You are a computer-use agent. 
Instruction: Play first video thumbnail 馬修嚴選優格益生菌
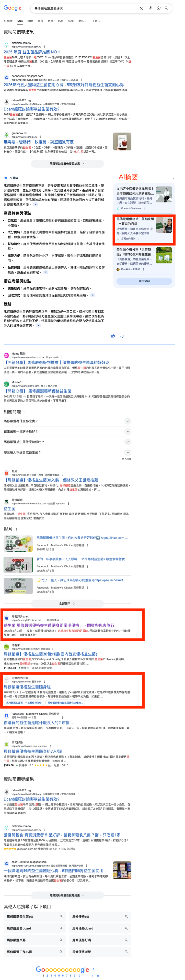[x=18, y=543]
